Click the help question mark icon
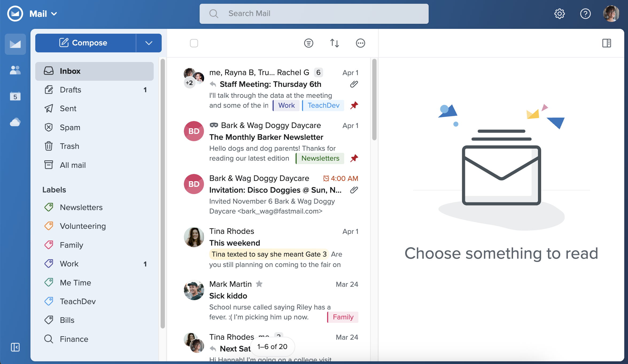This screenshot has width=628, height=364. [x=585, y=14]
